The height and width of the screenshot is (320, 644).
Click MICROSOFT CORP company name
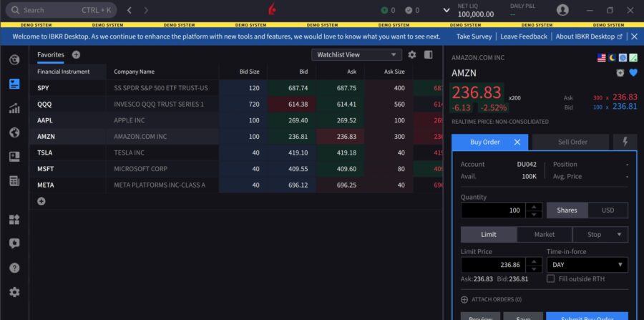click(x=140, y=169)
